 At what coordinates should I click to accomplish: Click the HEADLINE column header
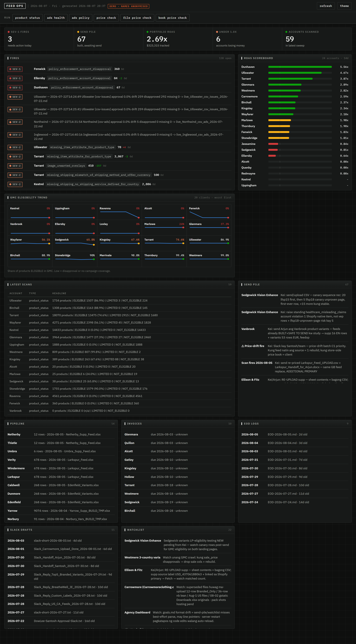point(59,293)
